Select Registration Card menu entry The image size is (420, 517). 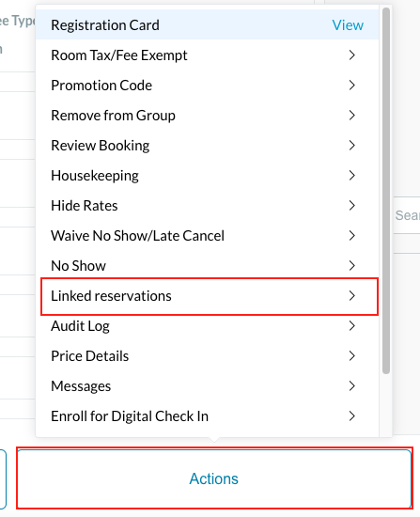coord(207,24)
